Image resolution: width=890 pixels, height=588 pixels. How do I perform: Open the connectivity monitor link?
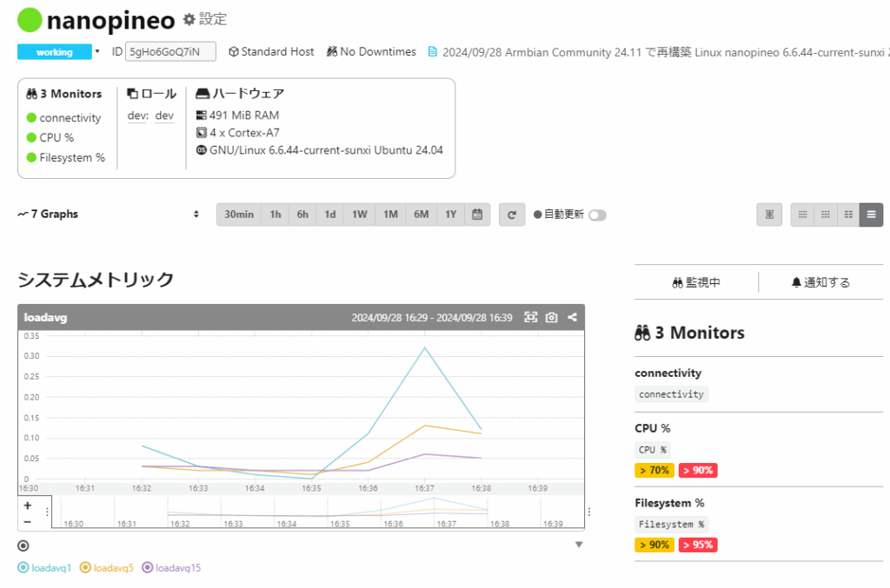click(70, 118)
